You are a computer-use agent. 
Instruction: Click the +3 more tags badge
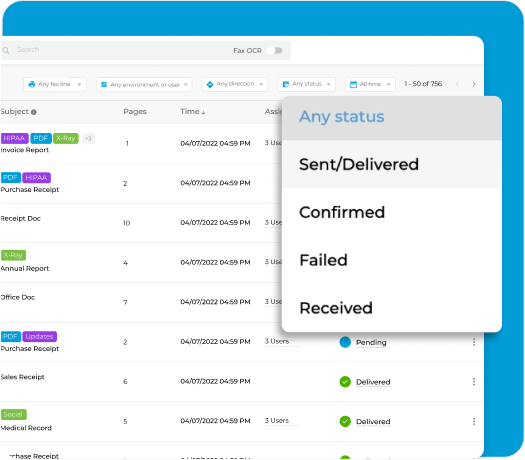coord(88,138)
